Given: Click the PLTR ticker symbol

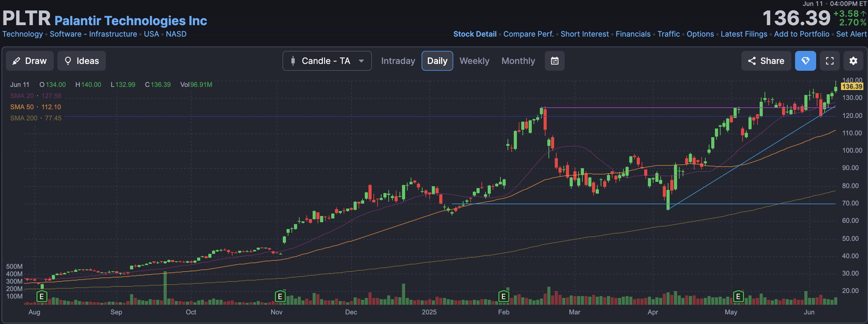Looking at the screenshot, I should point(27,18).
